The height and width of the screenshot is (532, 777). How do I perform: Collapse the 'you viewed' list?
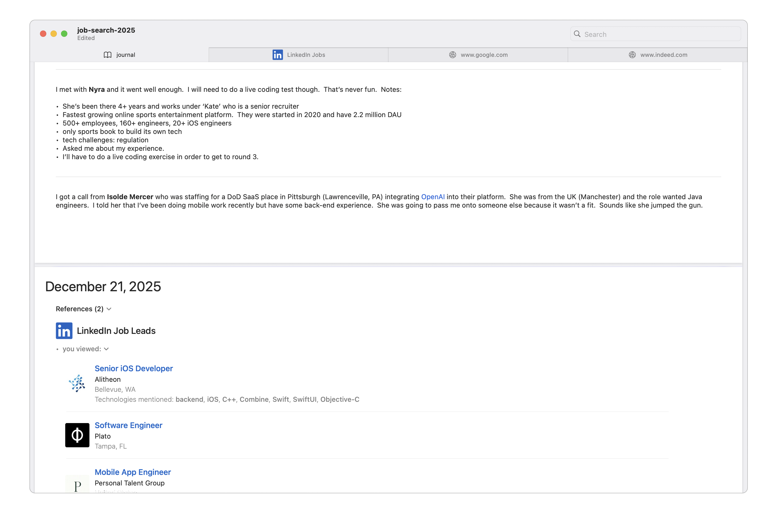[106, 349]
